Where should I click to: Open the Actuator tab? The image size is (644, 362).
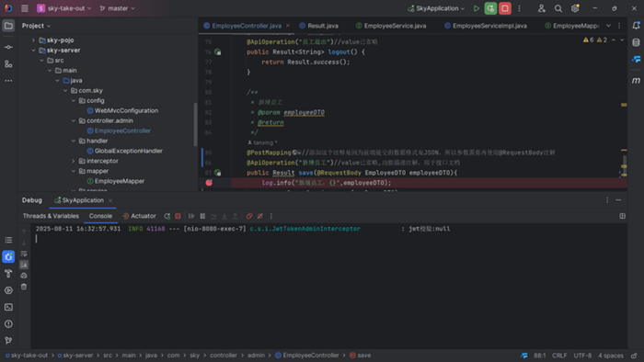pyautogui.click(x=139, y=216)
